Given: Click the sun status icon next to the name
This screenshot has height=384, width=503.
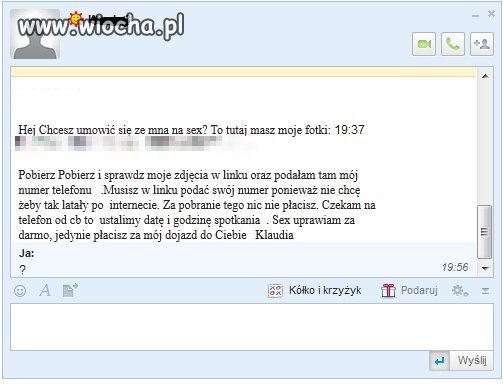Looking at the screenshot, I should (76, 18).
